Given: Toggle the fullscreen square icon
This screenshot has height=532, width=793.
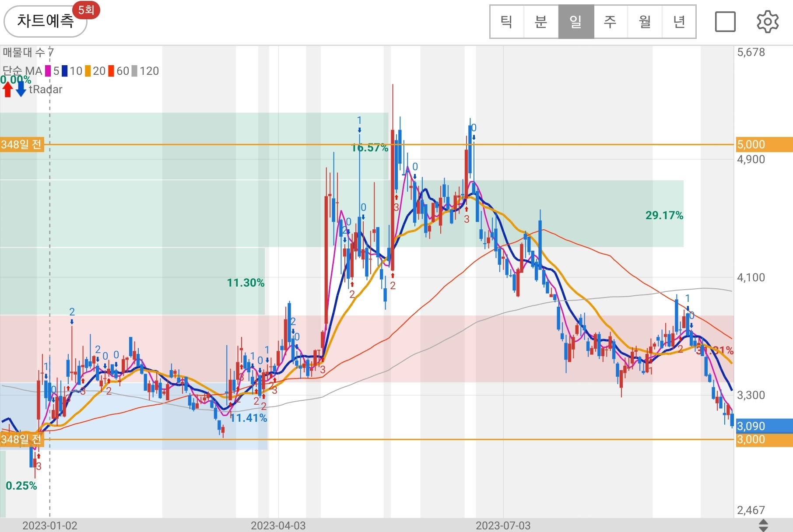Looking at the screenshot, I should [725, 22].
